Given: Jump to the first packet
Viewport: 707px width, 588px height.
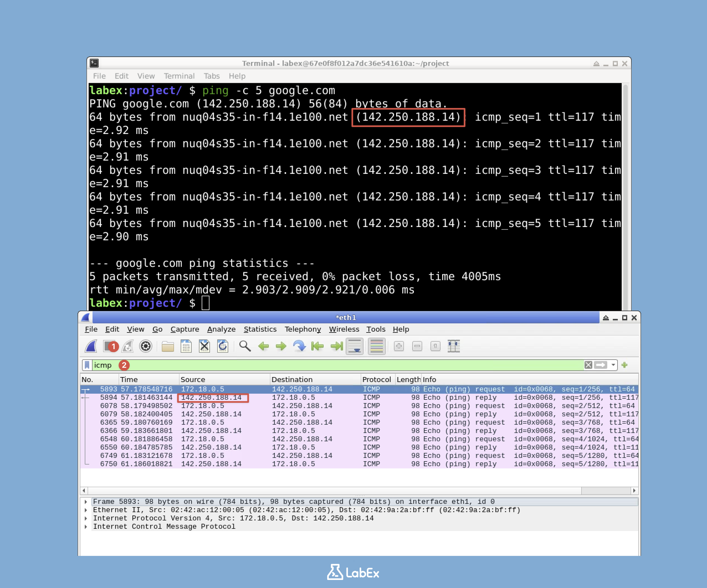Looking at the screenshot, I should point(317,346).
